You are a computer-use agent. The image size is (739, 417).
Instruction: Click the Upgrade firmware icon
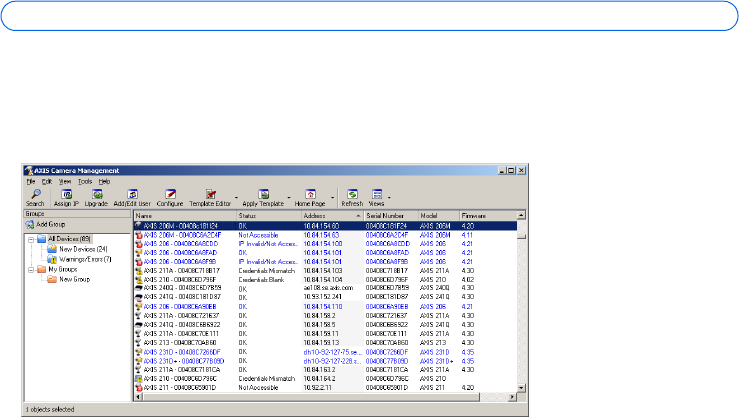point(97,196)
